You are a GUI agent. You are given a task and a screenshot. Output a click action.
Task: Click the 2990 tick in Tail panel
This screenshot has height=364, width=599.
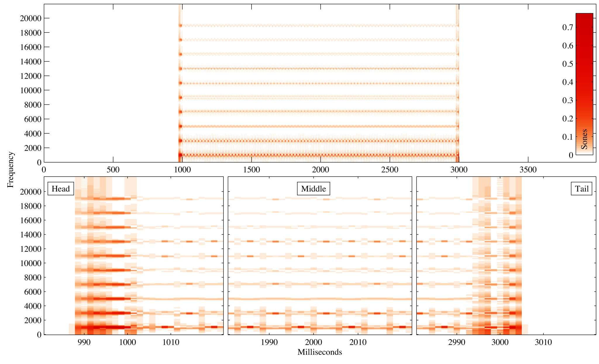point(457,342)
